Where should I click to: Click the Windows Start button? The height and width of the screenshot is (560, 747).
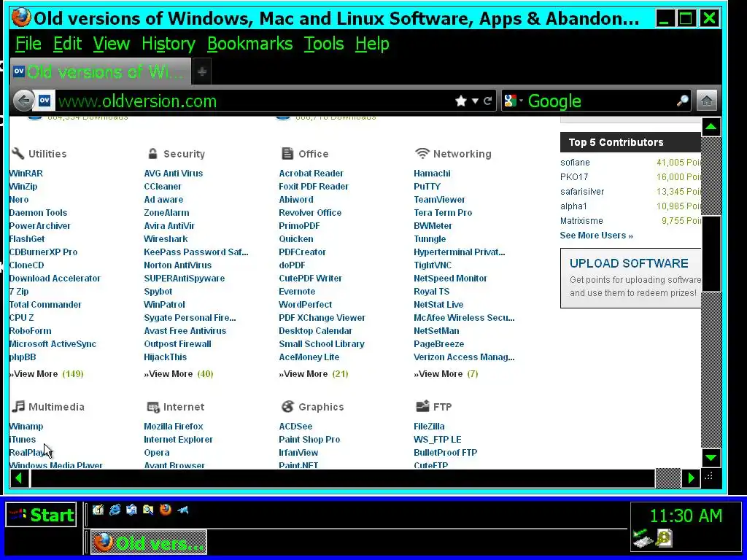41,515
